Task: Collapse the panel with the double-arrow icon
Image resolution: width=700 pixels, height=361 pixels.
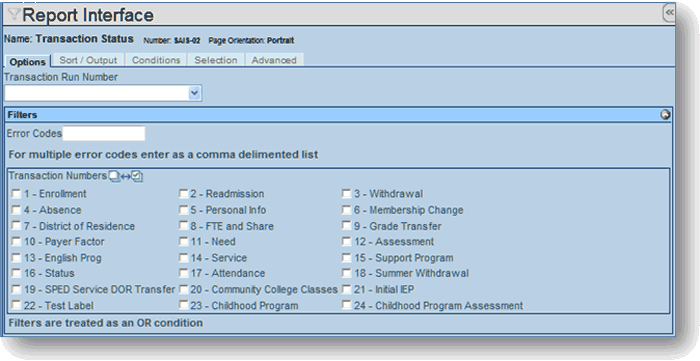Action: point(669,12)
